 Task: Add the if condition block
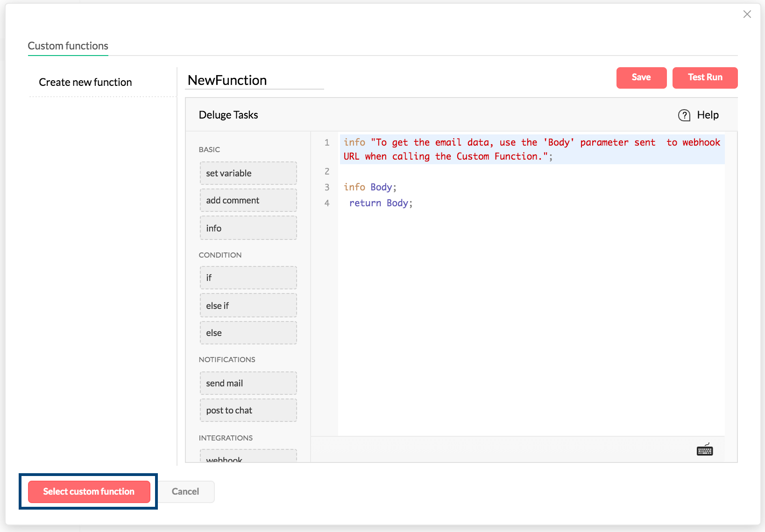tap(248, 278)
